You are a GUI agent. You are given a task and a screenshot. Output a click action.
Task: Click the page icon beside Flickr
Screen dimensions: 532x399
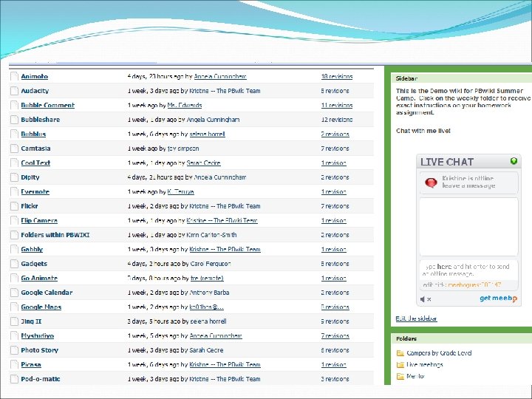coord(14,206)
